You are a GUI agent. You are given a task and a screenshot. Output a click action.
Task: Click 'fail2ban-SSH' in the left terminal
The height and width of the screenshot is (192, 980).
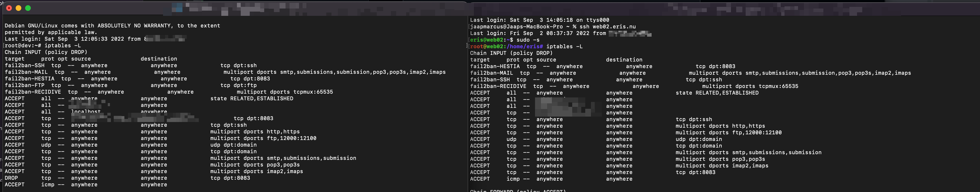point(24,65)
